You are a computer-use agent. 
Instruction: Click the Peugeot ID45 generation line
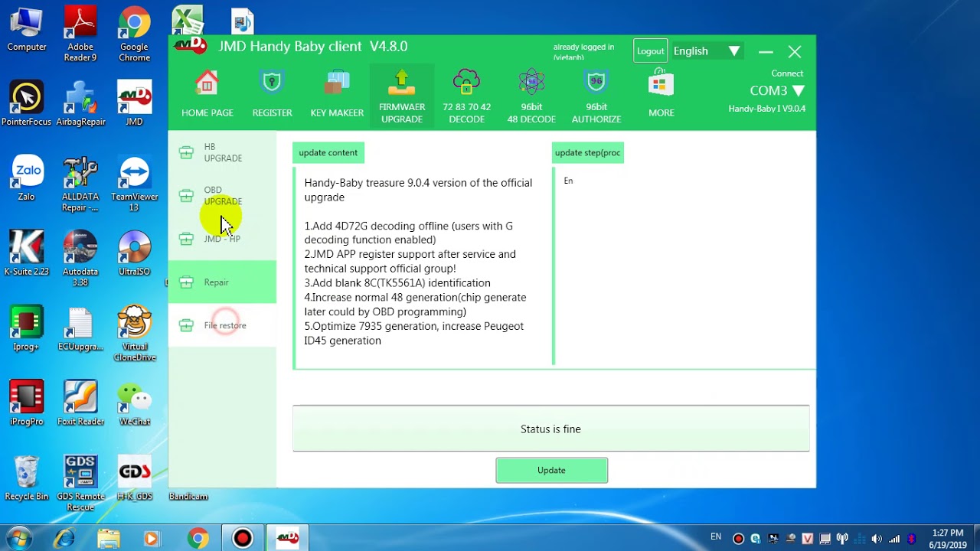(x=413, y=334)
